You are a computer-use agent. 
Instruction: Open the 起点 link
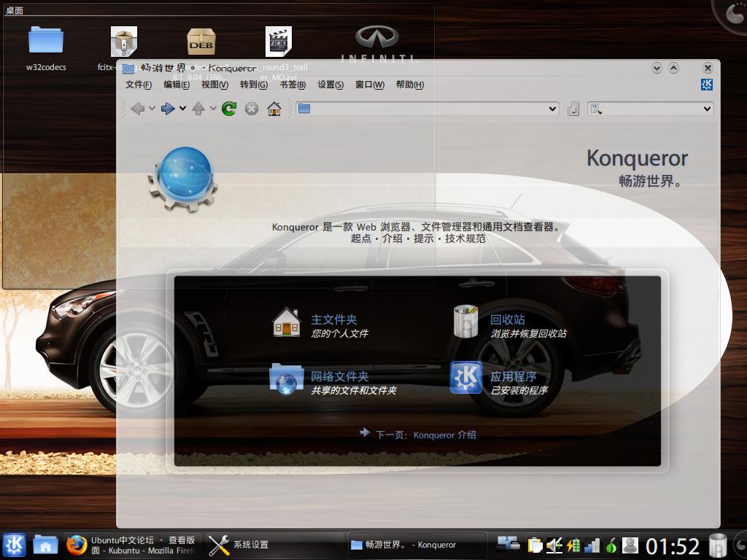click(x=360, y=238)
